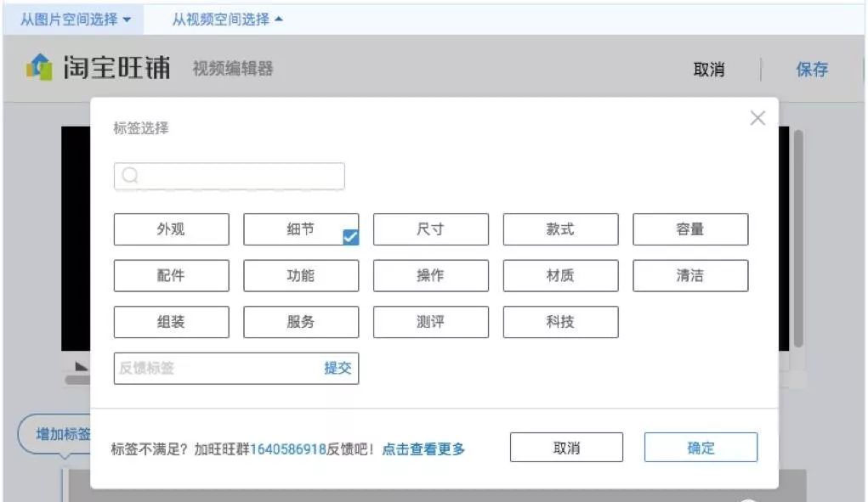Click the X to close the 标签选择 dialog
The image size is (868, 502).
pos(757,118)
